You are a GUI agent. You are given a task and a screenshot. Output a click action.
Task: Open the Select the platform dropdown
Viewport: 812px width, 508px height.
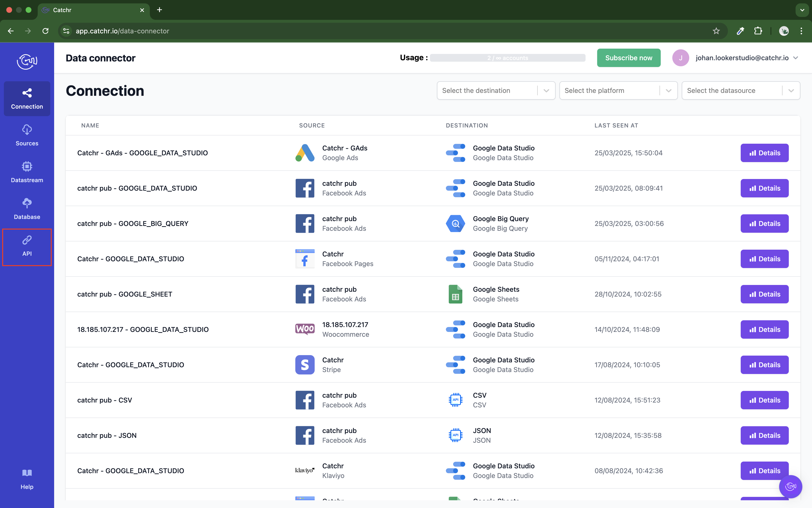[x=618, y=90]
